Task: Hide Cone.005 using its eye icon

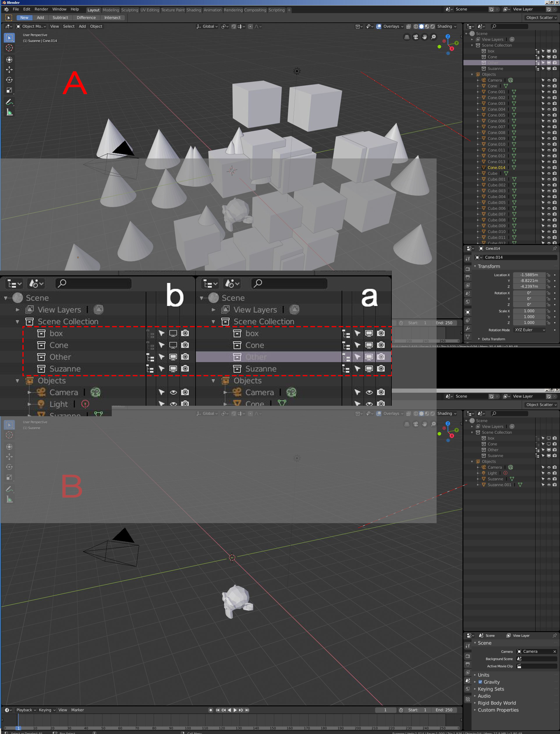Action: [x=549, y=115]
